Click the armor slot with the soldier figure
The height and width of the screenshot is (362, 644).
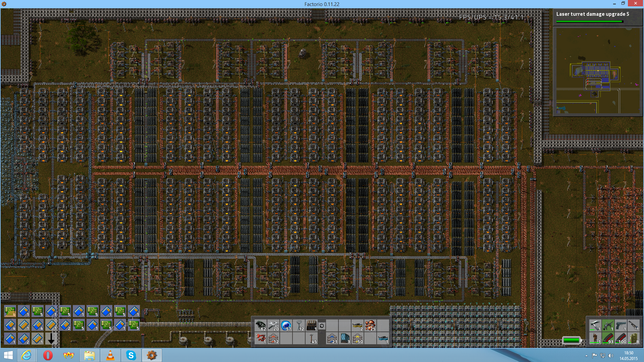point(595,338)
